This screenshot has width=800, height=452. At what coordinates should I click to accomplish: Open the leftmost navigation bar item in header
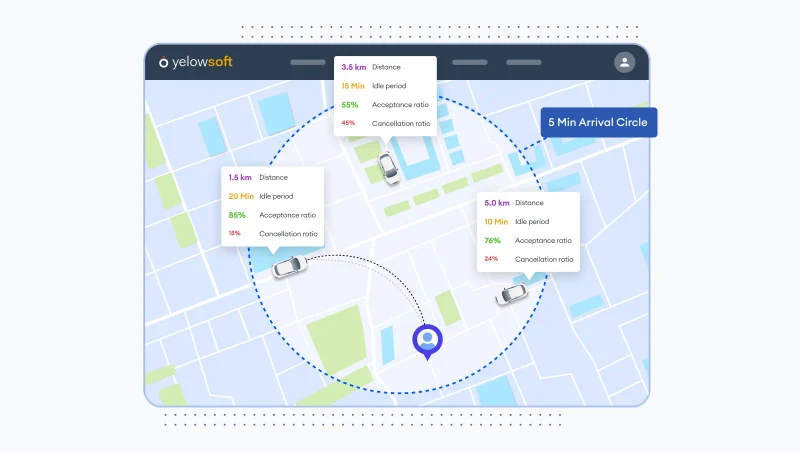tap(307, 62)
